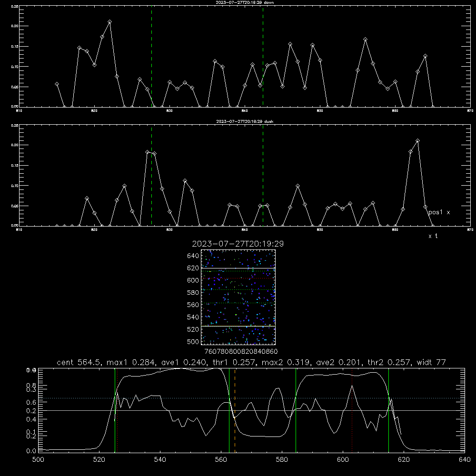
Task: Select the 'x t' annotation text
Action: coord(433,236)
